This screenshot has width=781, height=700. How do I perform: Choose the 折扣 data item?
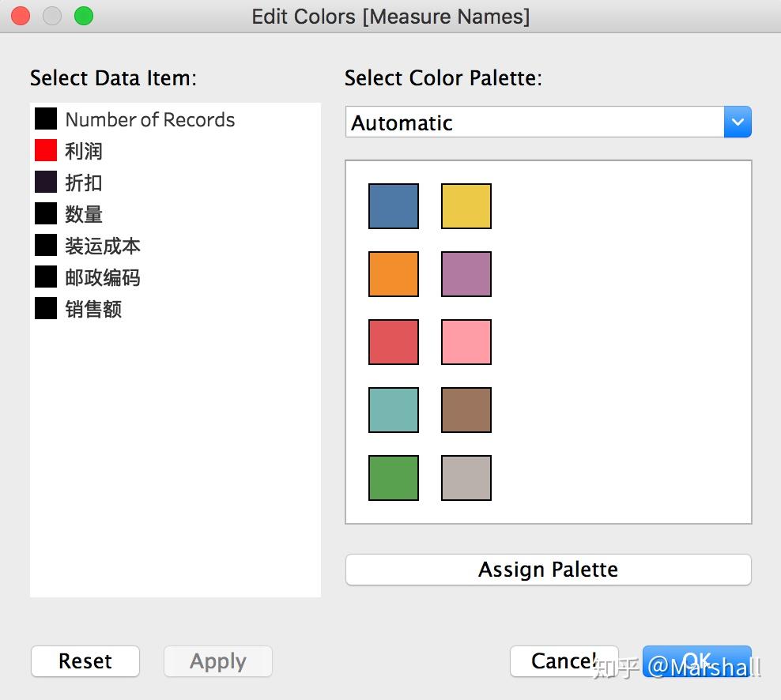[x=84, y=183]
